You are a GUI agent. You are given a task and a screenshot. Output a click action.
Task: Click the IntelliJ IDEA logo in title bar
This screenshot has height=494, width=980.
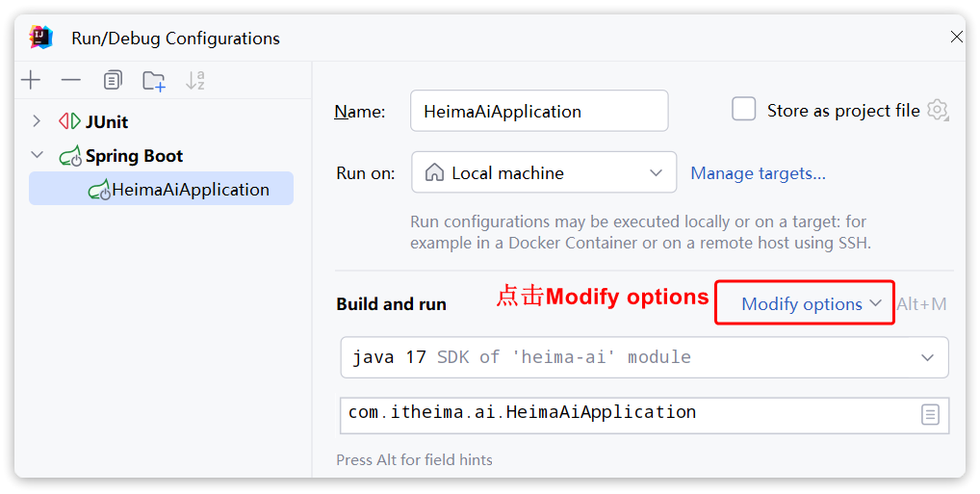41,38
